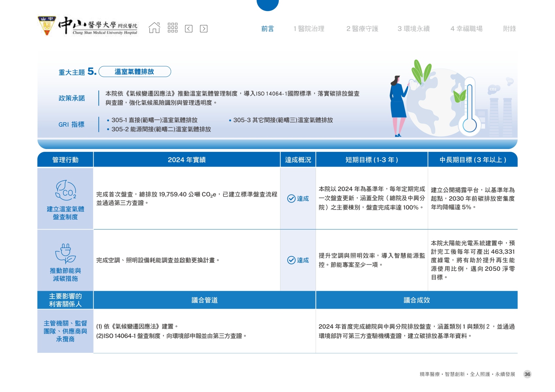Go to previous page arrow
Image resolution: width=555 pixels, height=392 pixels.
tap(189, 29)
